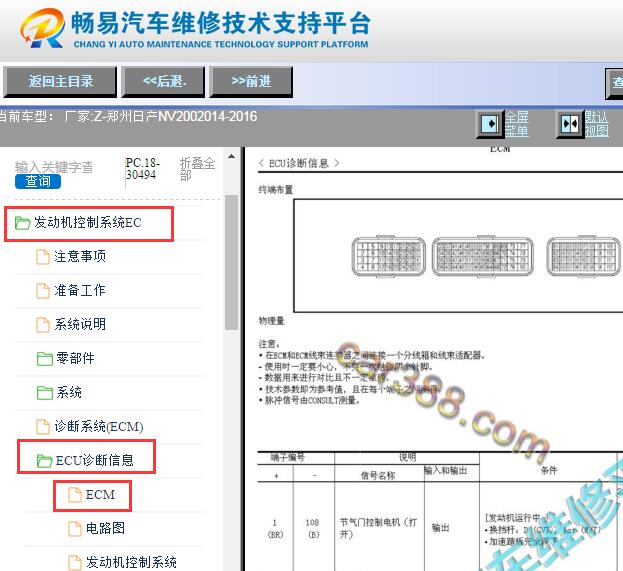Open the 全屏菜单 link
Screen dimensions: 623x571
[x=517, y=124]
